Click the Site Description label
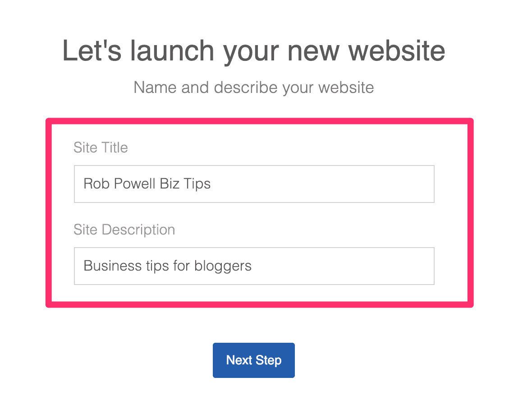 pos(124,230)
